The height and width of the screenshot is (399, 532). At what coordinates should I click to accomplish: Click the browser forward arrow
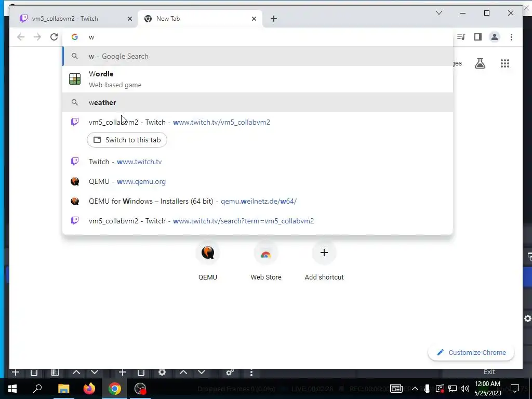(37, 37)
